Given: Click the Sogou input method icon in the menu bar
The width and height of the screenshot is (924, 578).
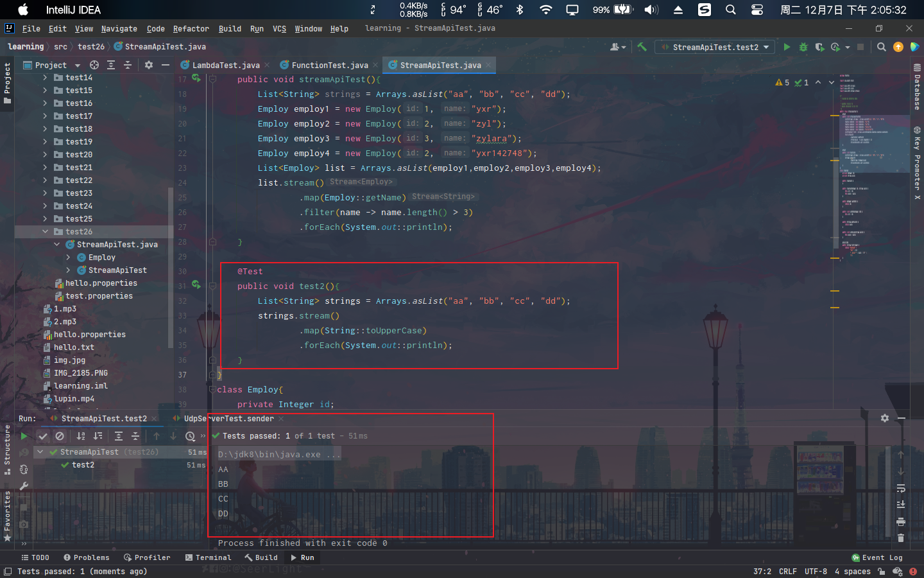Looking at the screenshot, I should point(705,10).
